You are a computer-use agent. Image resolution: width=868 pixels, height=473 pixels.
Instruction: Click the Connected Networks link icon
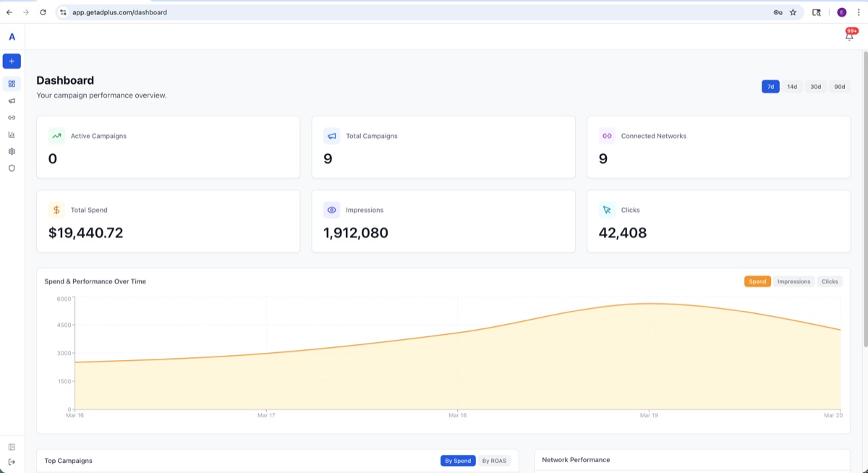pyautogui.click(x=607, y=136)
